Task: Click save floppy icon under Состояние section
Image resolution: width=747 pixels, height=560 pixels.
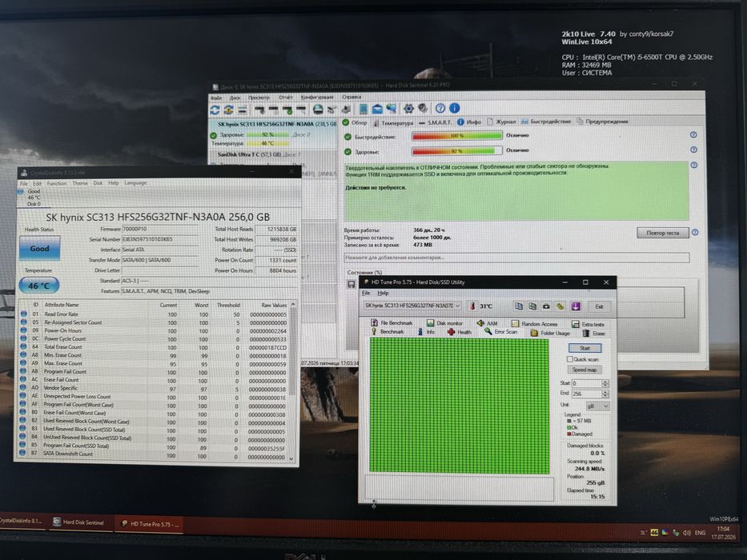Action: [351, 284]
